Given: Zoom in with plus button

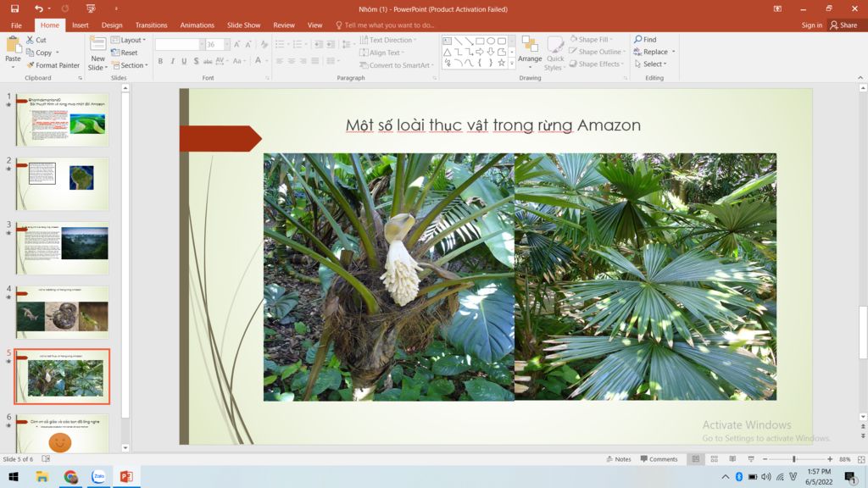Looking at the screenshot, I should pos(830,459).
